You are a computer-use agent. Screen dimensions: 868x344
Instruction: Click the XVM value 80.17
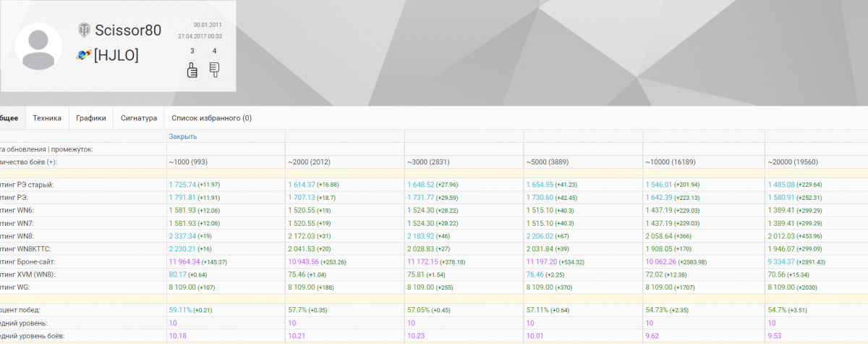tap(178, 274)
